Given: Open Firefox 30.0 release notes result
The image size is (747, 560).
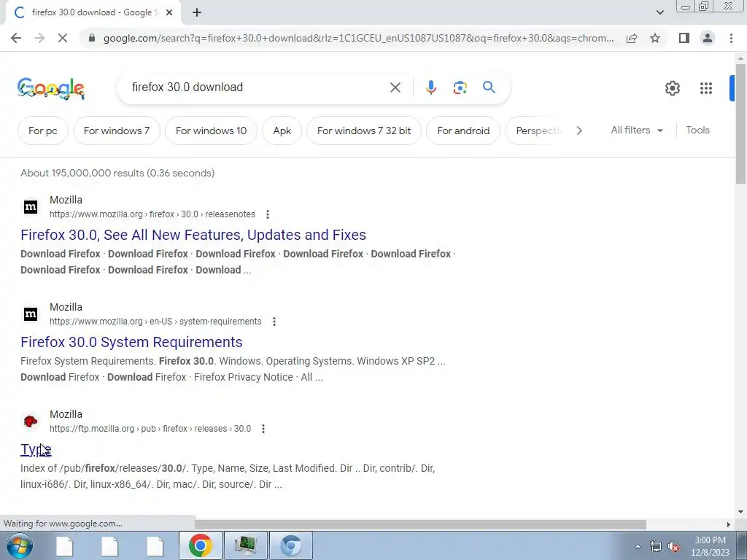Looking at the screenshot, I should 193,235.
